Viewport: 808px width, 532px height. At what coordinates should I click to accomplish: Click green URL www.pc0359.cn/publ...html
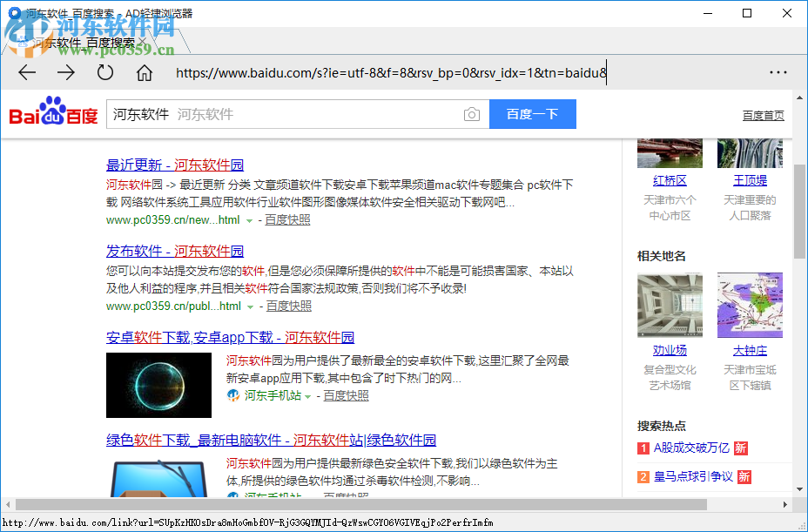173,306
